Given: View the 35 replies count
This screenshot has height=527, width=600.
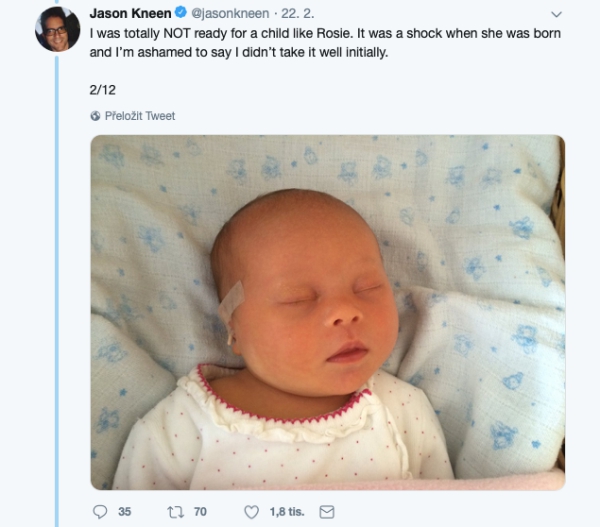Looking at the screenshot, I should 125,512.
